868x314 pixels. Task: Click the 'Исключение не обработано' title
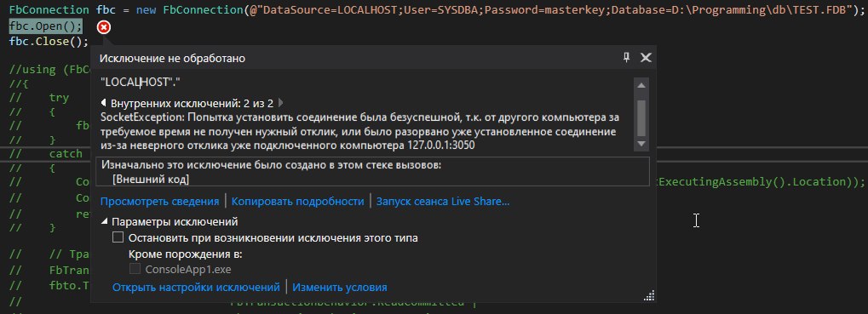[173, 58]
